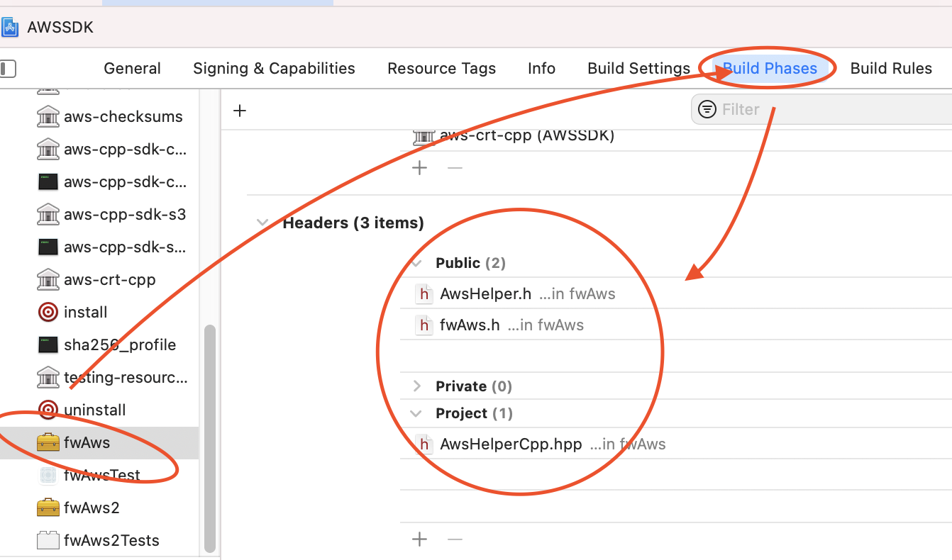This screenshot has height=560, width=952.
Task: Select the fwAws framework target icon
Action: click(x=48, y=442)
